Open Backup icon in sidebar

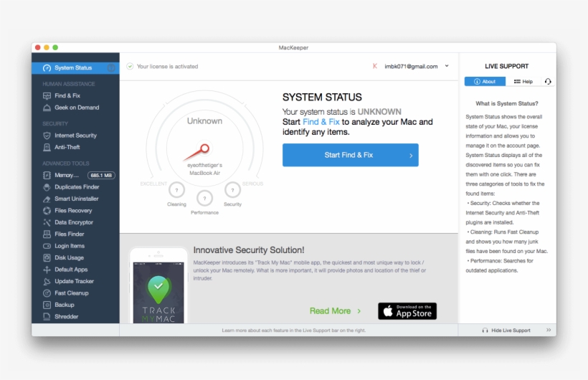click(47, 305)
